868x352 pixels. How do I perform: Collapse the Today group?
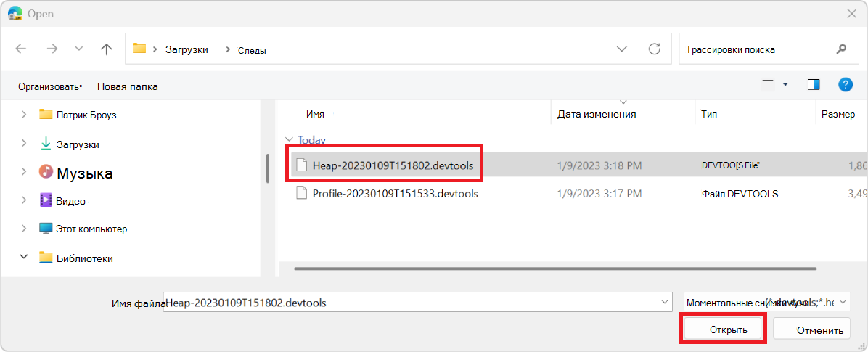click(x=287, y=140)
